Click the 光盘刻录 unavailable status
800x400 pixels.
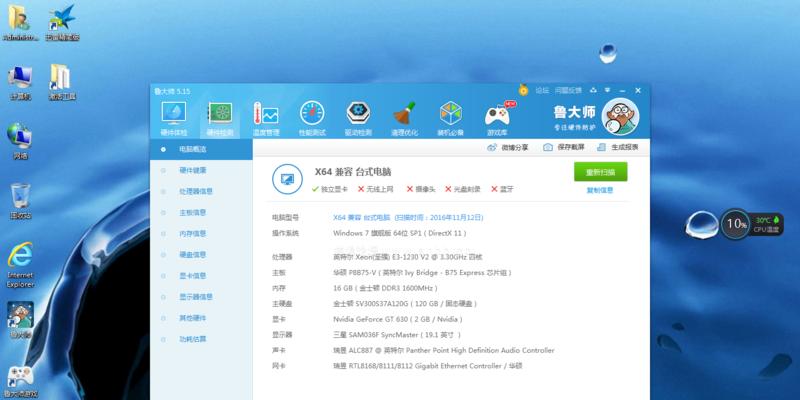coord(463,189)
